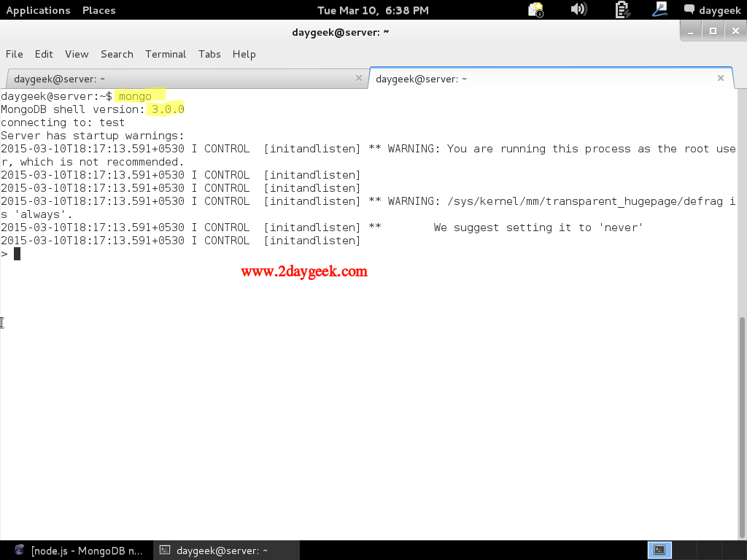
Task: Click 'We suggest setting it to 'never'' text
Action: 538,227
